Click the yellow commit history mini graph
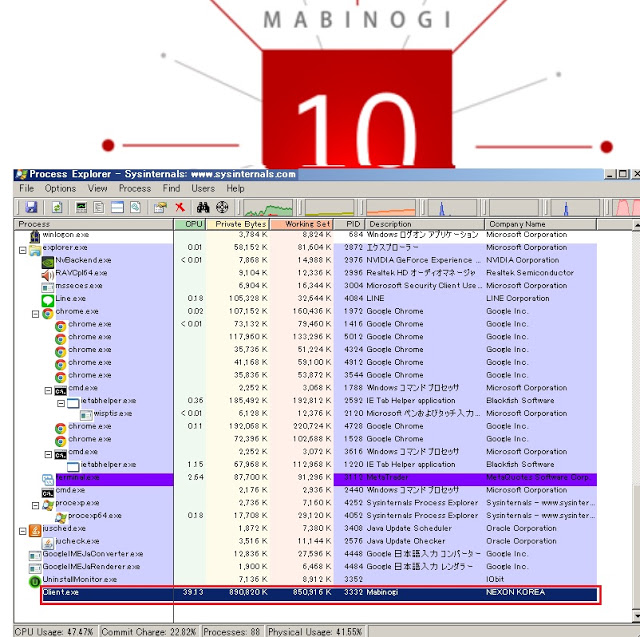 tap(329, 207)
